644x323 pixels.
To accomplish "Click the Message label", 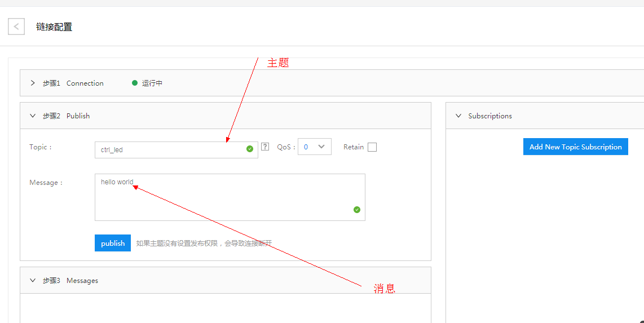I will click(x=46, y=182).
